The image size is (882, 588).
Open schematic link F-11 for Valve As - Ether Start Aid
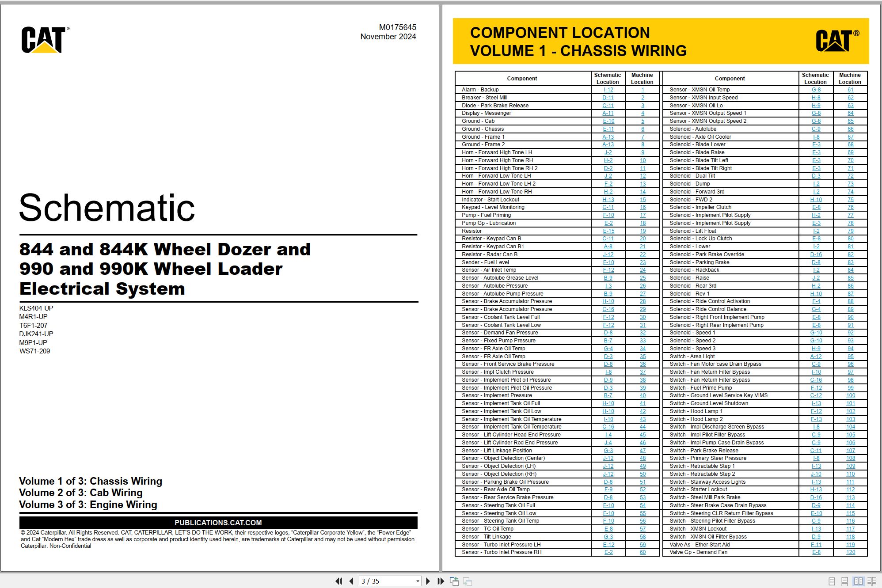click(x=816, y=545)
